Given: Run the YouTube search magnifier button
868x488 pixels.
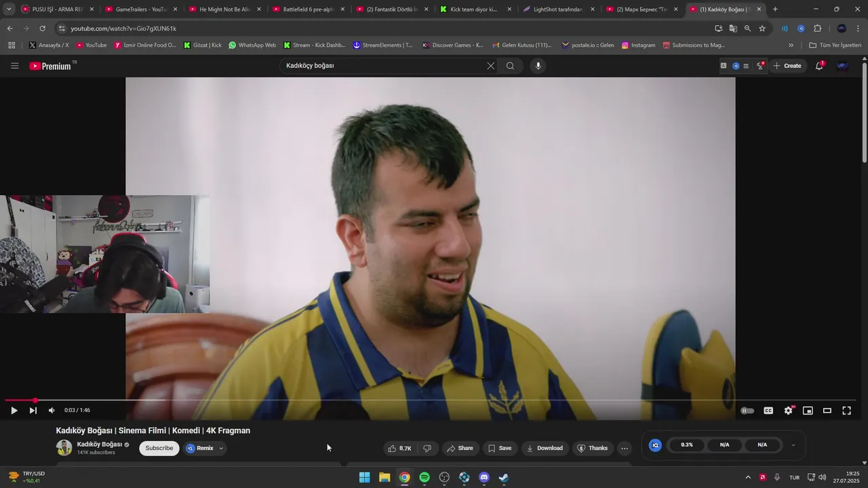Looking at the screenshot, I should [x=510, y=66].
